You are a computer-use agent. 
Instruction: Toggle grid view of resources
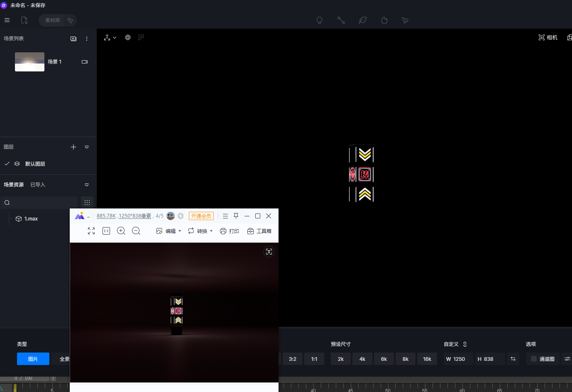pyautogui.click(x=87, y=203)
